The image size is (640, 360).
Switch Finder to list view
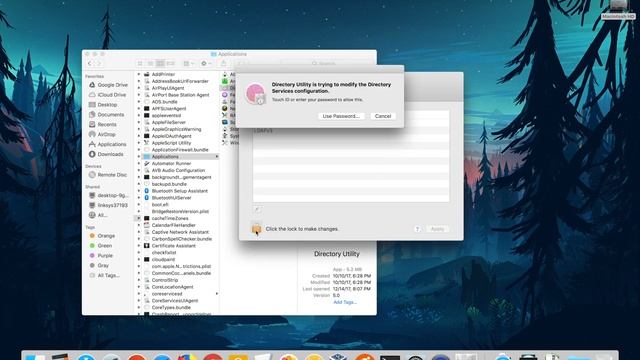click(150, 64)
